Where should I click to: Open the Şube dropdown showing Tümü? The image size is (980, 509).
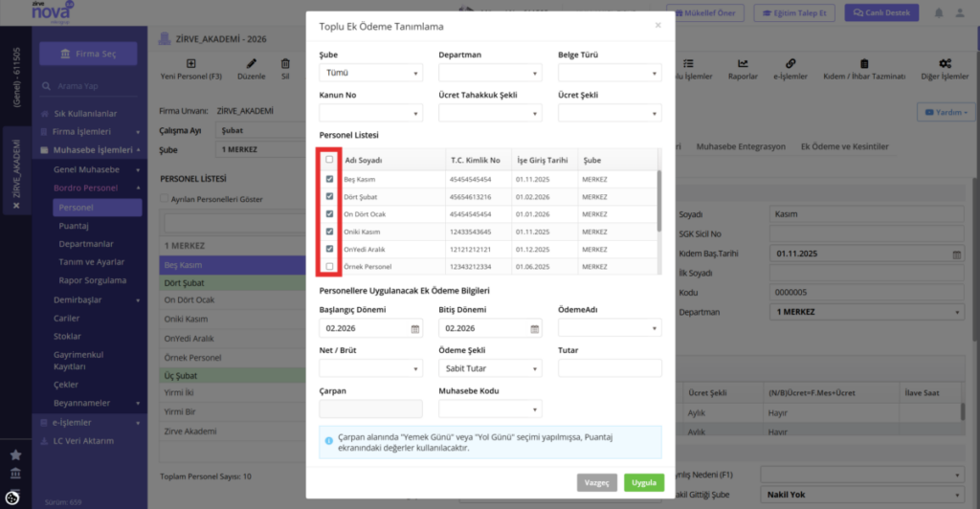(370, 73)
